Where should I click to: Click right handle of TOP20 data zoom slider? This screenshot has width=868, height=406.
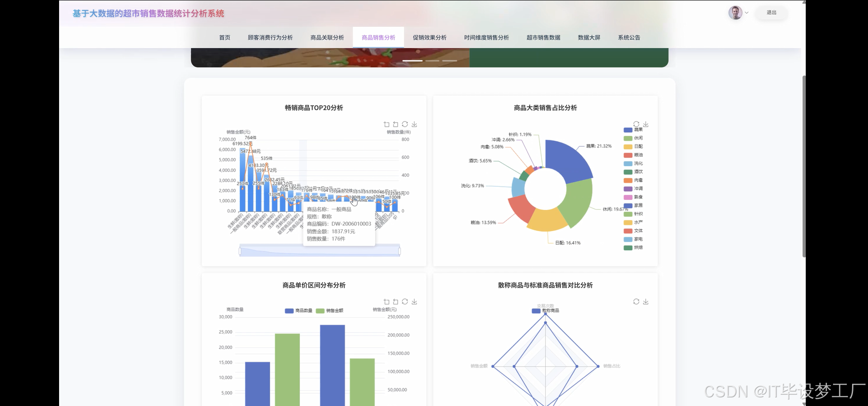[399, 251]
